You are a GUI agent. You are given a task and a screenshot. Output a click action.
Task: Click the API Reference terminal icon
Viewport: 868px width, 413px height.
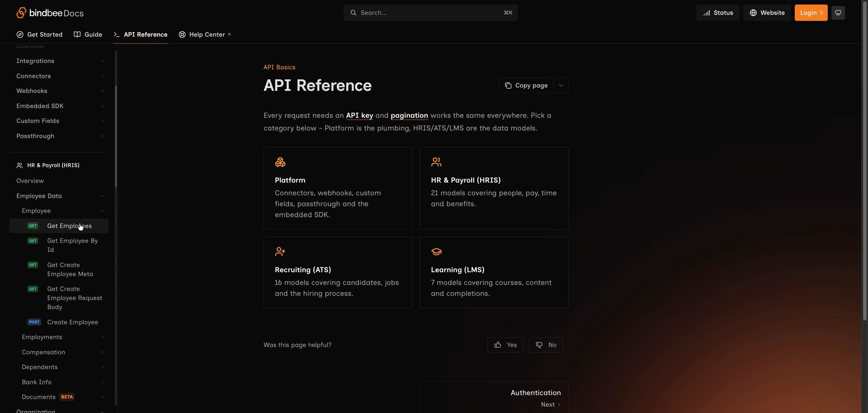117,35
